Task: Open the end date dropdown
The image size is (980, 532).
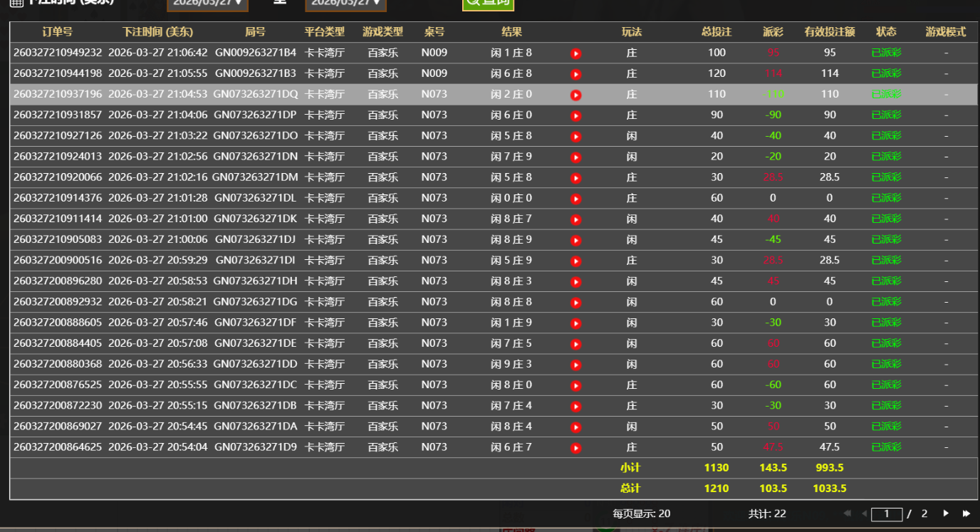Action: pos(345,4)
